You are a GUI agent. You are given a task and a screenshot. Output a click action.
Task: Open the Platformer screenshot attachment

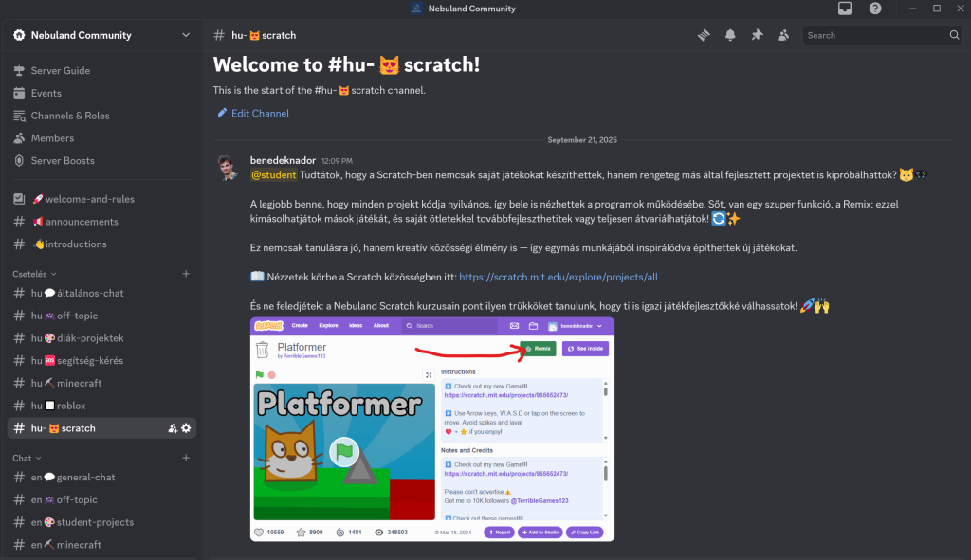(x=432, y=429)
